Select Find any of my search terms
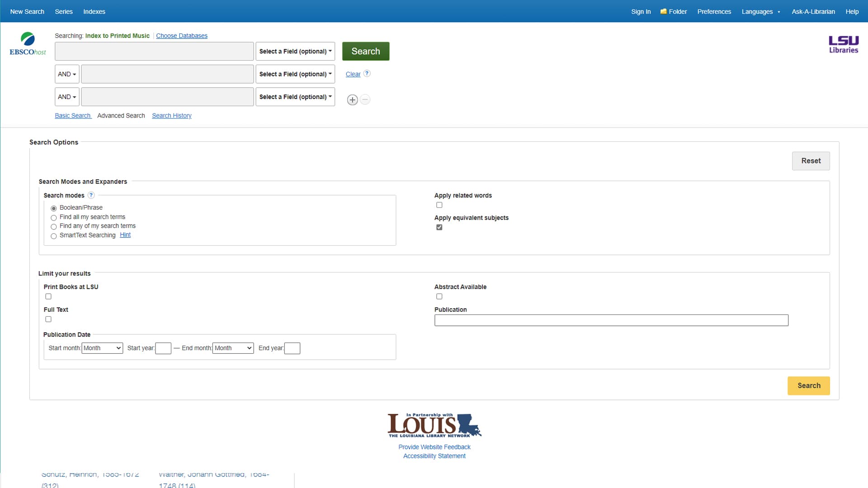The image size is (868, 488). pos(54,227)
